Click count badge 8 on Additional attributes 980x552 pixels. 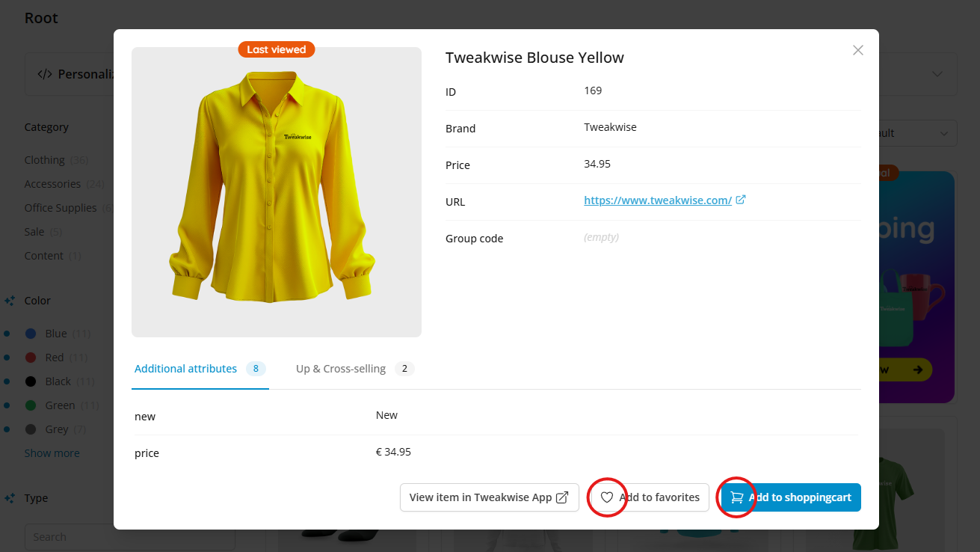pos(256,369)
